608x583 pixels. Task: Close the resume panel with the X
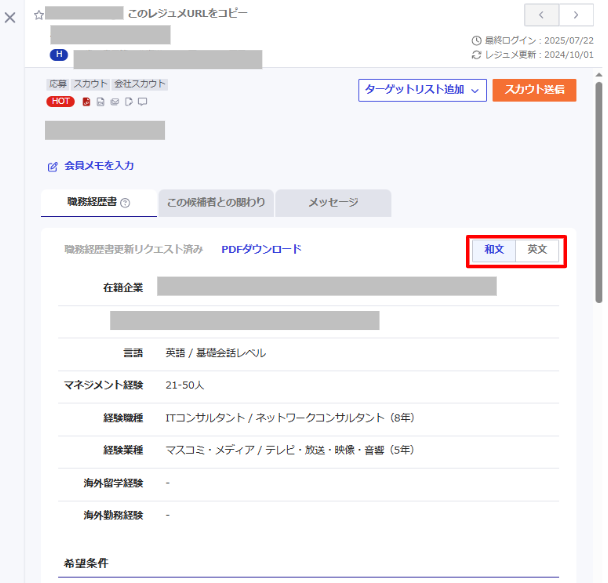[x=10, y=17]
